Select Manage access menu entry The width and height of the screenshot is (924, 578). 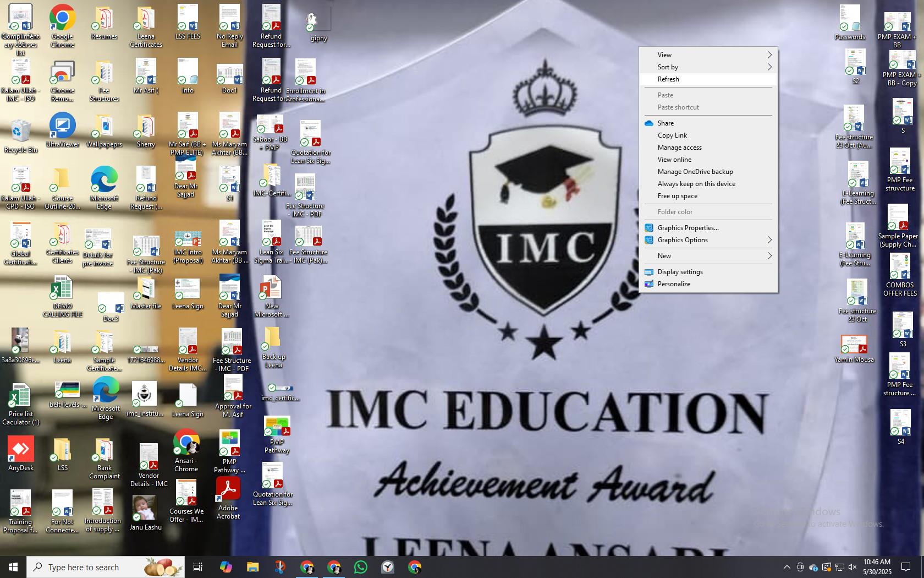[x=708, y=148]
